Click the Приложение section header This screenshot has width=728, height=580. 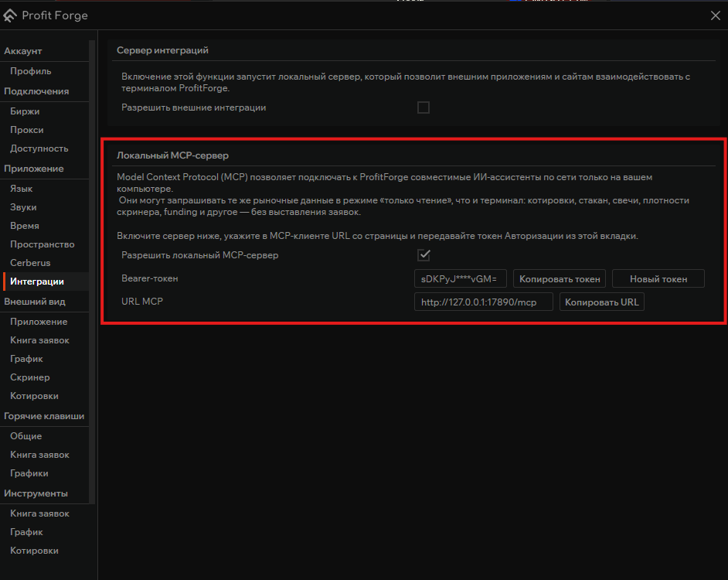point(34,169)
